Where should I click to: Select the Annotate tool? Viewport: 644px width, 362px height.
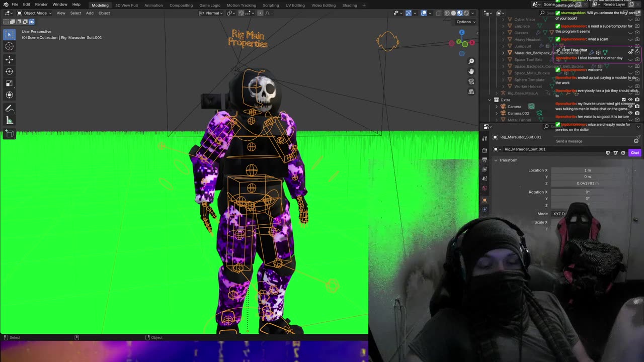(x=9, y=109)
